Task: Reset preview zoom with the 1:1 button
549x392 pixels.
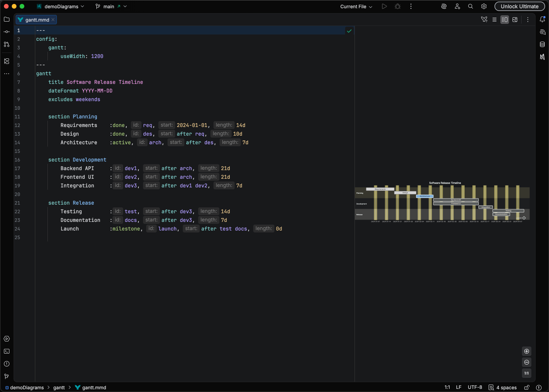Action: (x=527, y=373)
